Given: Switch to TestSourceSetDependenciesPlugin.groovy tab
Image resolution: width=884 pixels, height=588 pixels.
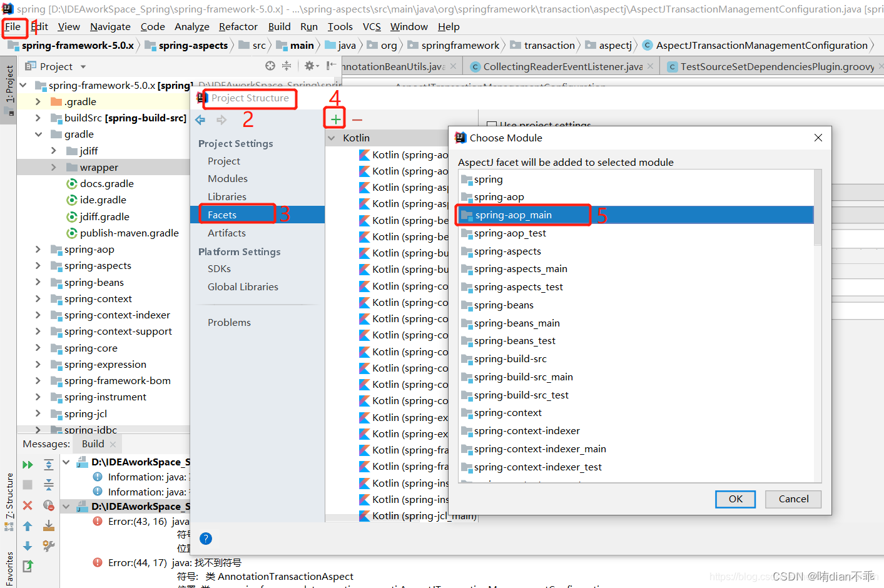Looking at the screenshot, I should coord(771,66).
